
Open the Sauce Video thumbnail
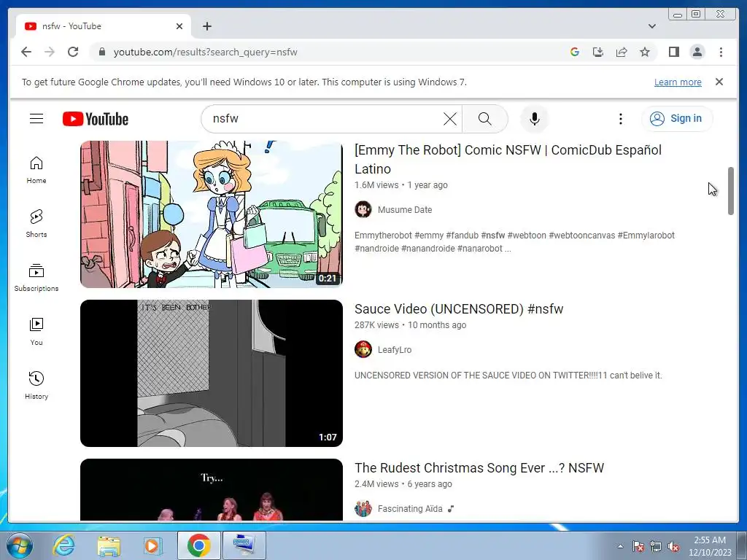(211, 373)
